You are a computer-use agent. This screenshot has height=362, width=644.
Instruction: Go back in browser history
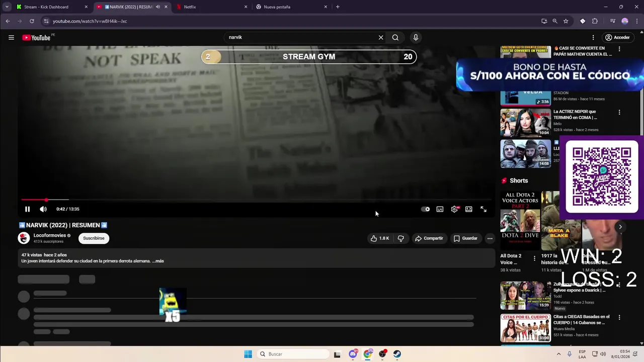[8, 21]
